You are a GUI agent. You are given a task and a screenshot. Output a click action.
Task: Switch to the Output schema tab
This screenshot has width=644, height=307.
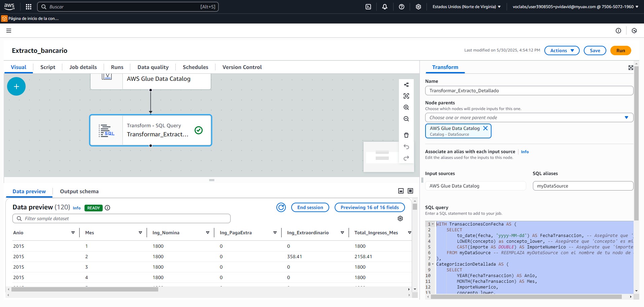coord(79,192)
